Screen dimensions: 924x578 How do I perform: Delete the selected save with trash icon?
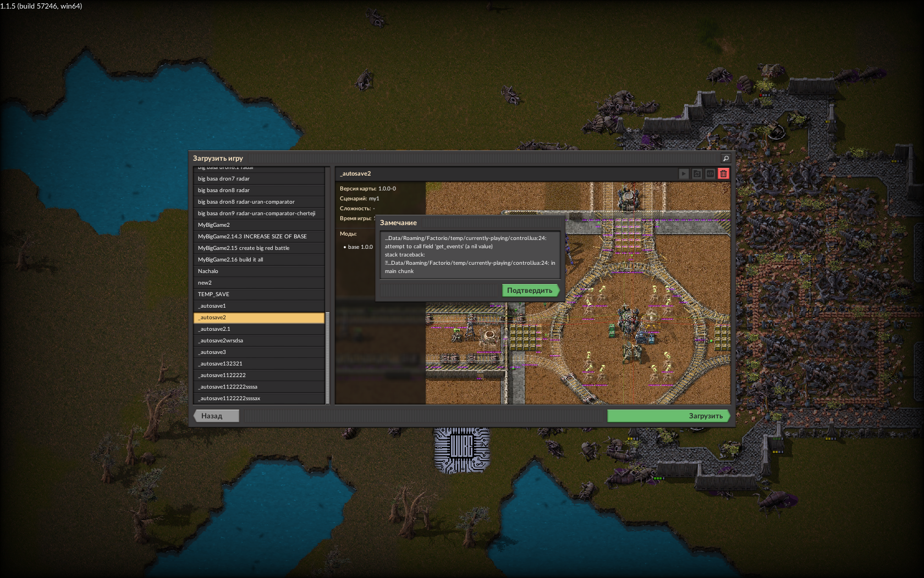point(723,173)
